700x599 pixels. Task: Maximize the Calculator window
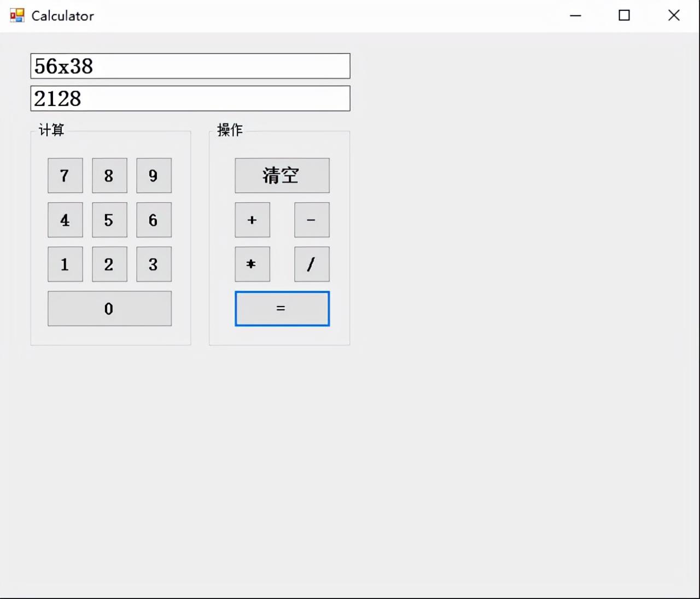[624, 15]
